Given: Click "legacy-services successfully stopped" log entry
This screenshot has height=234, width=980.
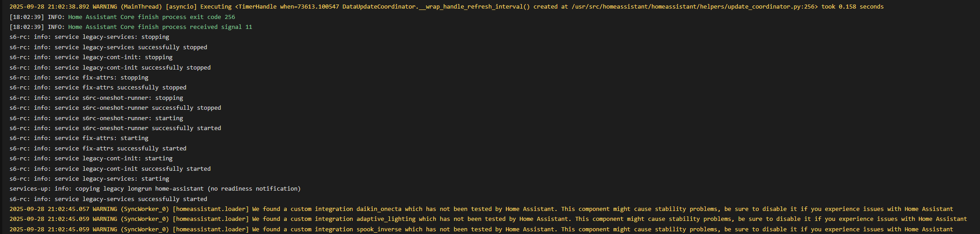Looking at the screenshot, I should (108, 47).
